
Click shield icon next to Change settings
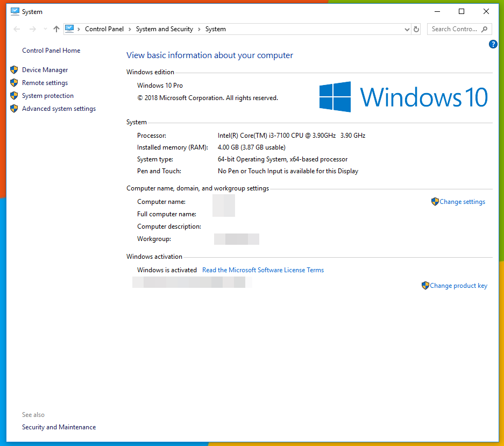435,202
